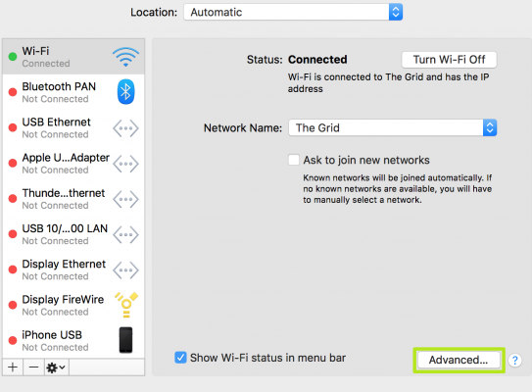Select Display FireWire service row

pos(73,305)
